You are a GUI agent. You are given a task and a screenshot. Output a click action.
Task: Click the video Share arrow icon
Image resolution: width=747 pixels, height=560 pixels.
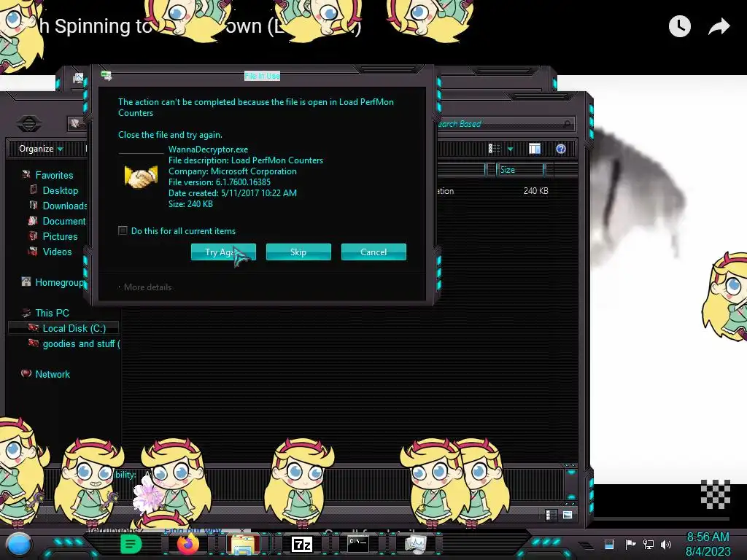click(x=719, y=27)
